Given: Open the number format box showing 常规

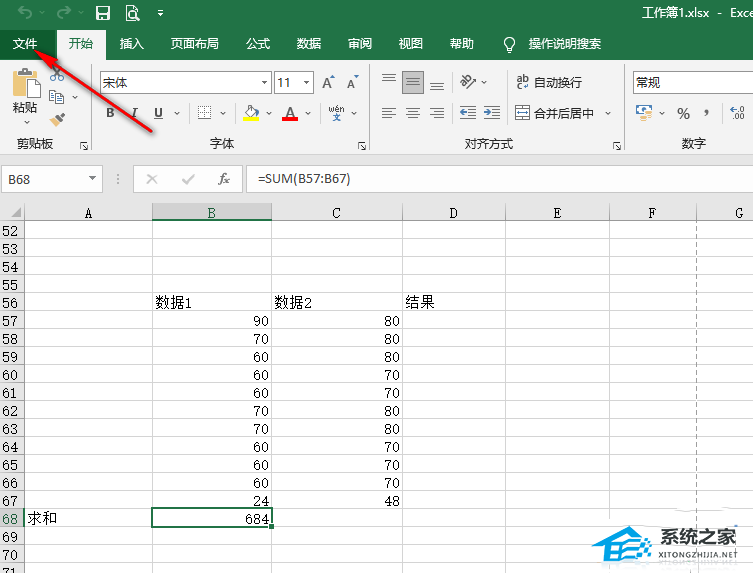Looking at the screenshot, I should click(x=693, y=83).
